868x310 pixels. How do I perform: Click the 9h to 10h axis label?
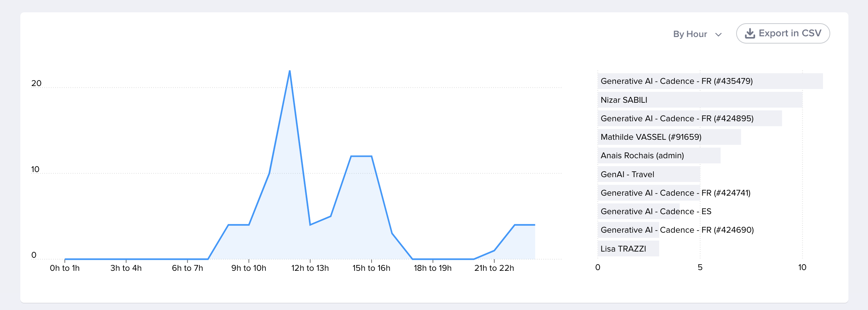[x=248, y=268]
